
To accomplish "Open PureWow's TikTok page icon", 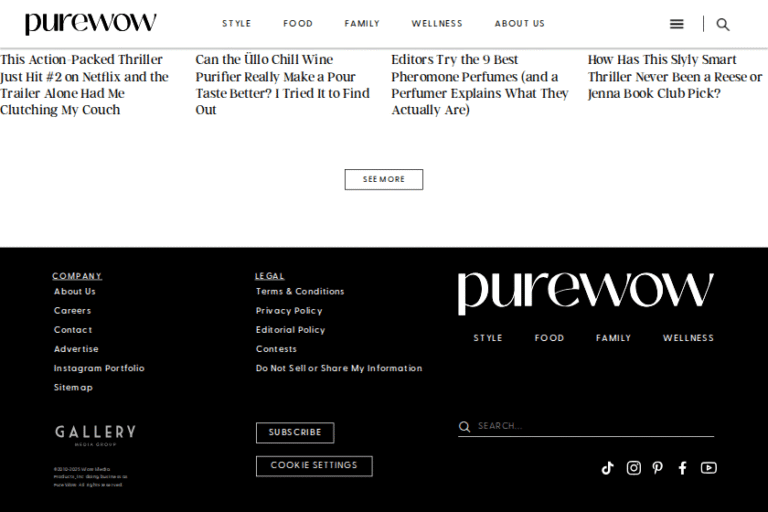I will pyautogui.click(x=607, y=468).
